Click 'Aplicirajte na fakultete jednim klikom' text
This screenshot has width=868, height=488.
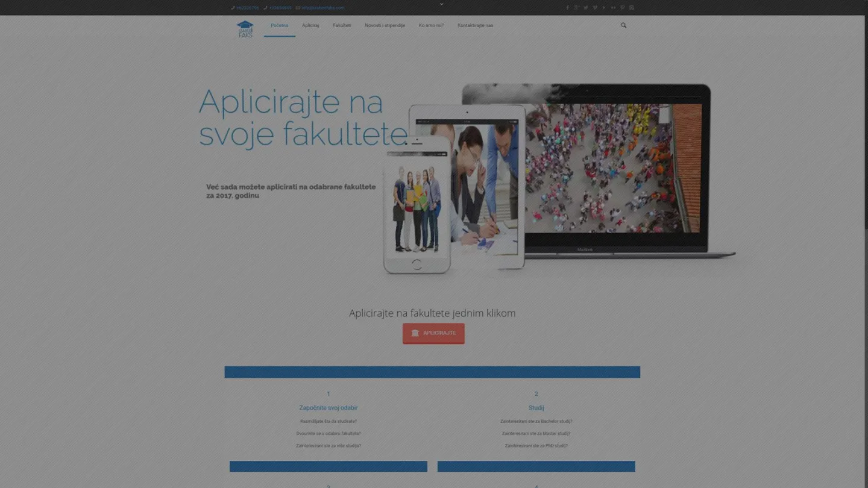[x=432, y=313]
